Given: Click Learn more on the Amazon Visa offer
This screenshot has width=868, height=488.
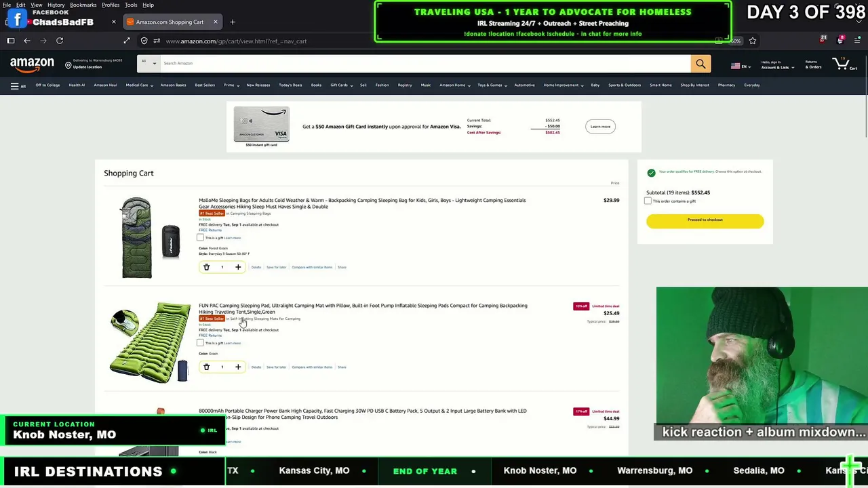Looking at the screenshot, I should pyautogui.click(x=600, y=127).
